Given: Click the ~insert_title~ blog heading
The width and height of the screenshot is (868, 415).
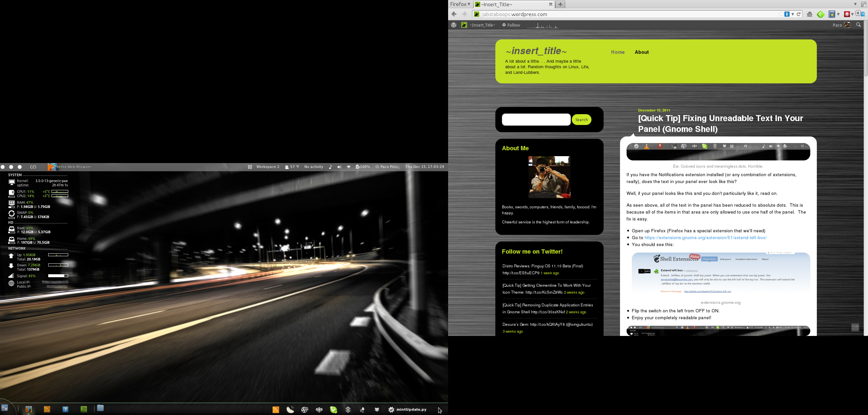Looking at the screenshot, I should tap(536, 51).
